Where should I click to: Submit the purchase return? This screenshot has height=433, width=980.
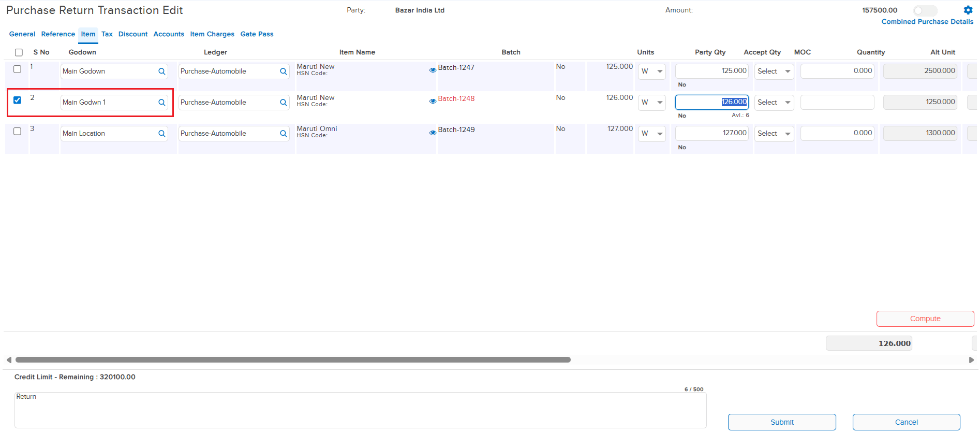tap(782, 422)
